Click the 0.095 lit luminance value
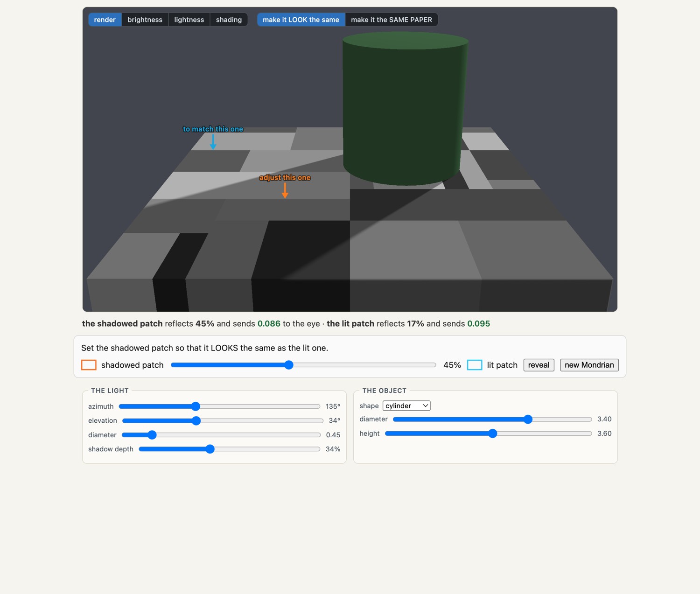The image size is (700, 594). click(478, 324)
